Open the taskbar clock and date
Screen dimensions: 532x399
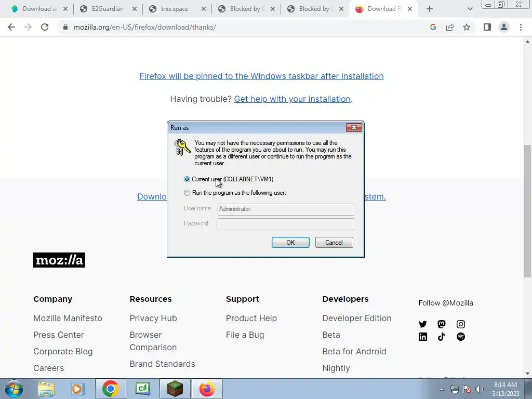click(x=506, y=389)
